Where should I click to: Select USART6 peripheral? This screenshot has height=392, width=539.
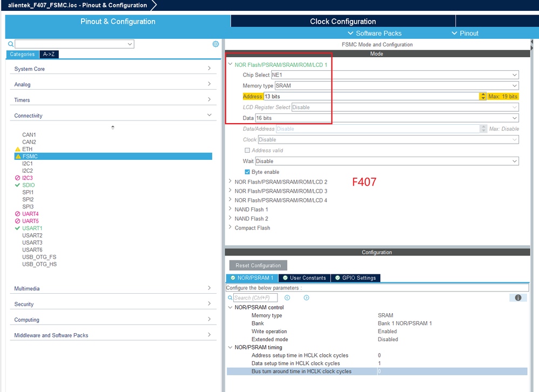point(32,250)
